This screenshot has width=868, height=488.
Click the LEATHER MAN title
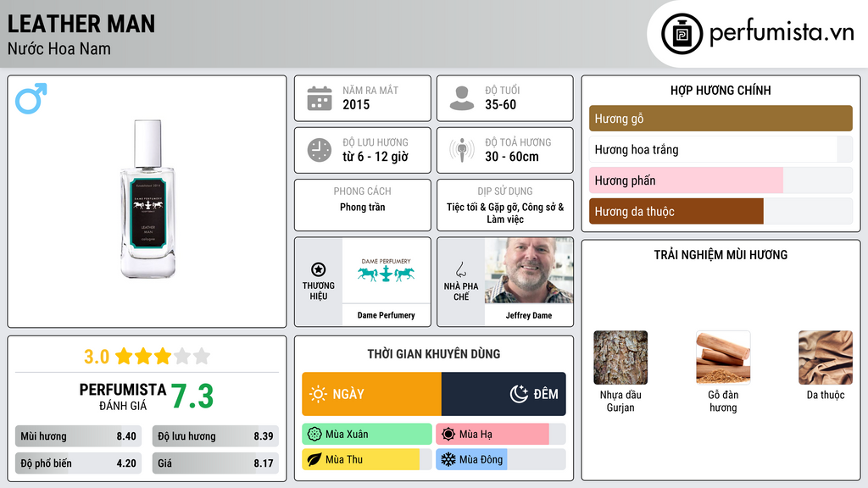point(81,25)
